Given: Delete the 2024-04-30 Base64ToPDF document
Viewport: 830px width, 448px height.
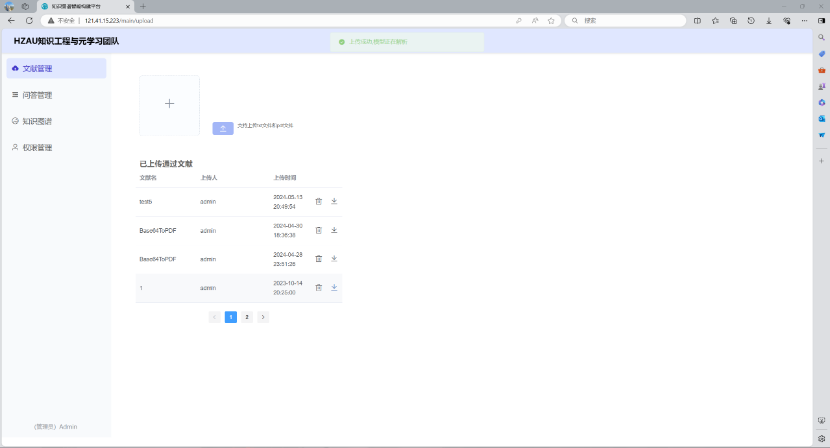Looking at the screenshot, I should click(x=318, y=230).
